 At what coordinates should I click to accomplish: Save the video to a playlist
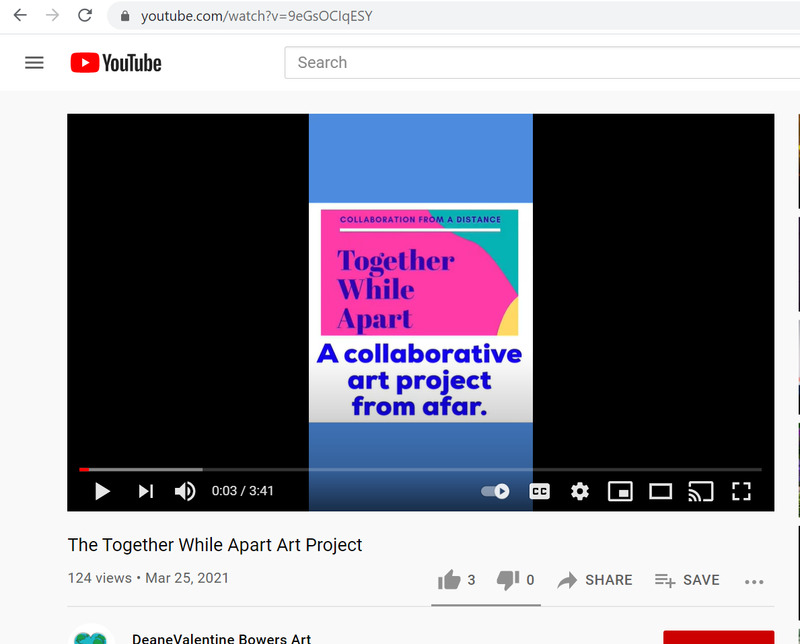pos(687,580)
